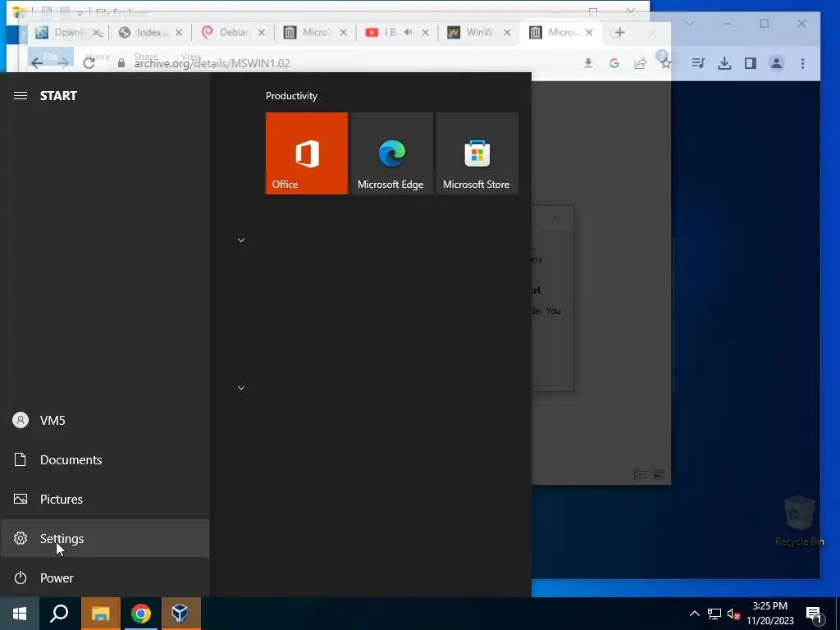
Task: Expand the lower collapsed tile group chevron
Action: coord(241,388)
